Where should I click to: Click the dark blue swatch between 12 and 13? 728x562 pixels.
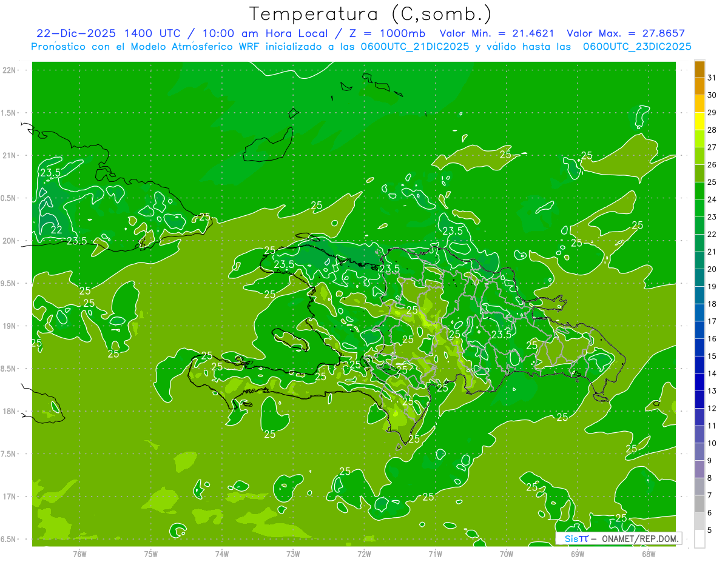click(x=699, y=400)
